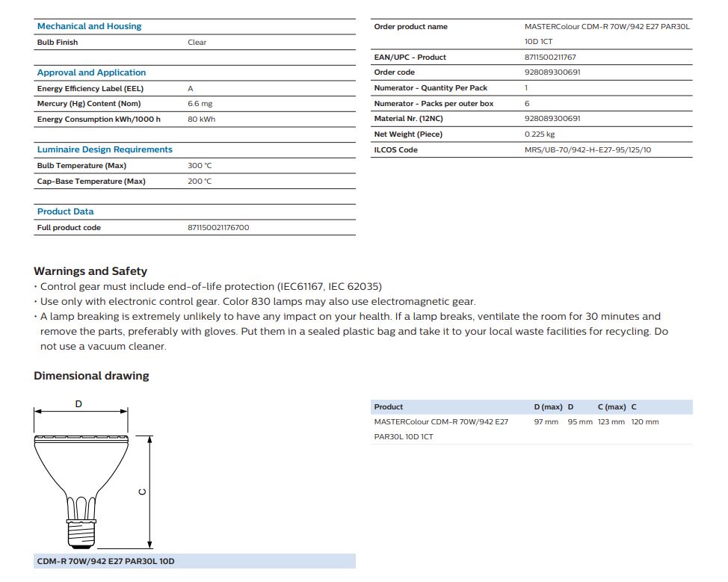The image size is (728, 582).
Task: Click the 'Dimensional drawing' heading
Action: point(91,376)
